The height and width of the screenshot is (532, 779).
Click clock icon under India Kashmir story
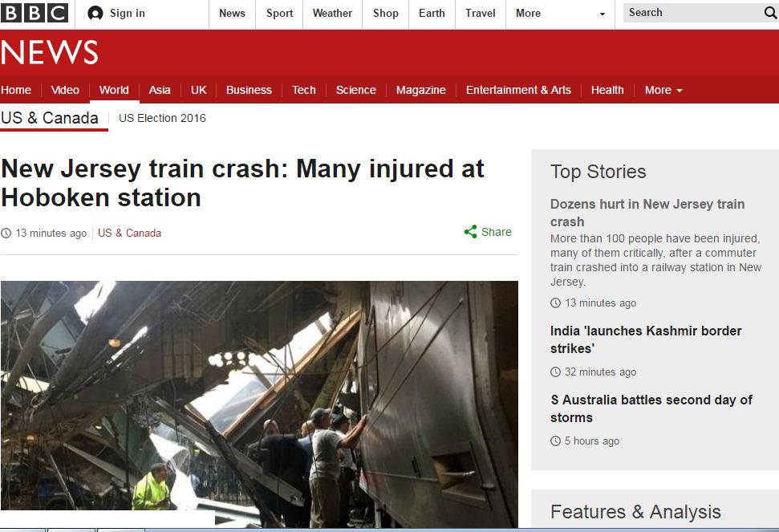(555, 372)
